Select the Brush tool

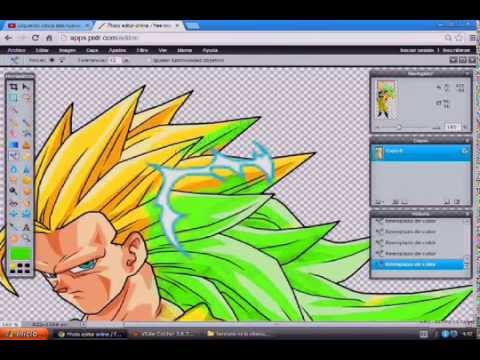pyautogui.click(x=27, y=123)
